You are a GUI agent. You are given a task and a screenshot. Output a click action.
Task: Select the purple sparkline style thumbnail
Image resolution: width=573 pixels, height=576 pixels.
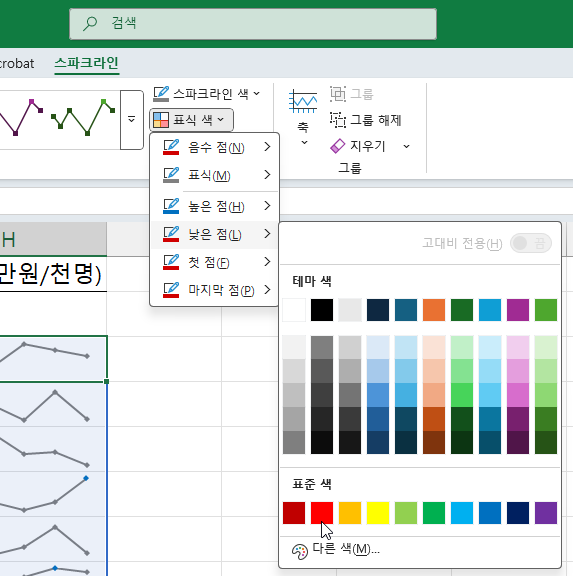(21, 117)
